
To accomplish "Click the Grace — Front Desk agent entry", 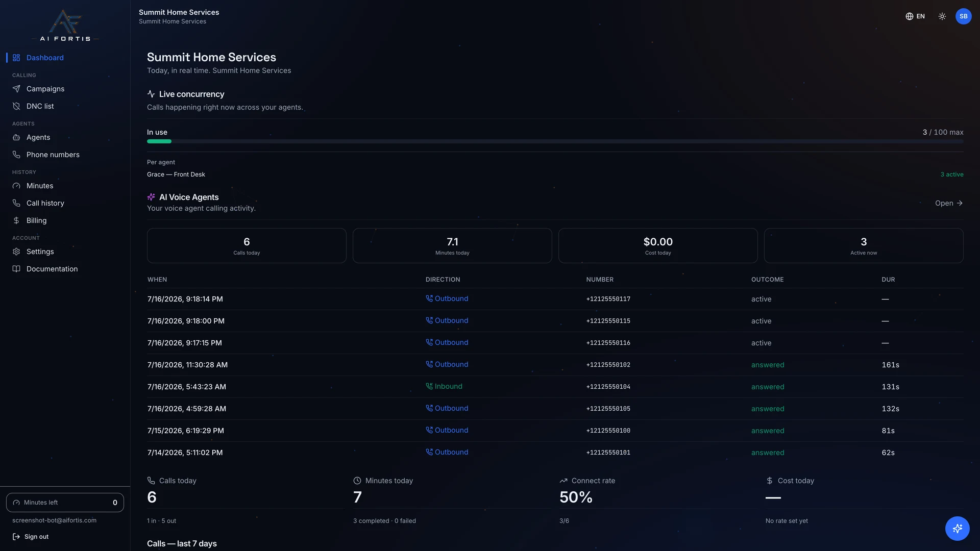I will click(x=176, y=174).
